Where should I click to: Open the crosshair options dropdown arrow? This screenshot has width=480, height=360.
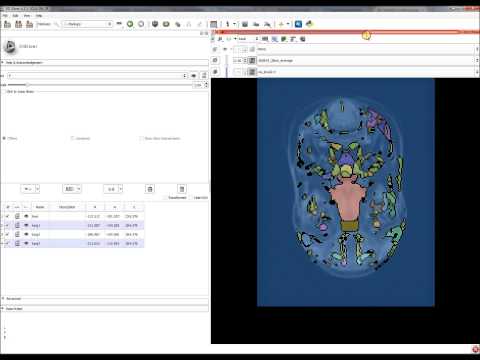pos(288,24)
